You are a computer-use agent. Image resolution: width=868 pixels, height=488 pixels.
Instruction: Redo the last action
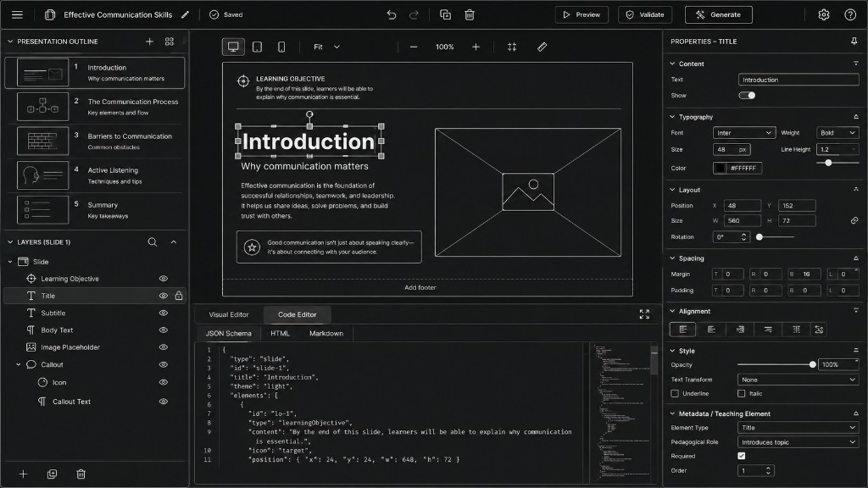coord(414,15)
